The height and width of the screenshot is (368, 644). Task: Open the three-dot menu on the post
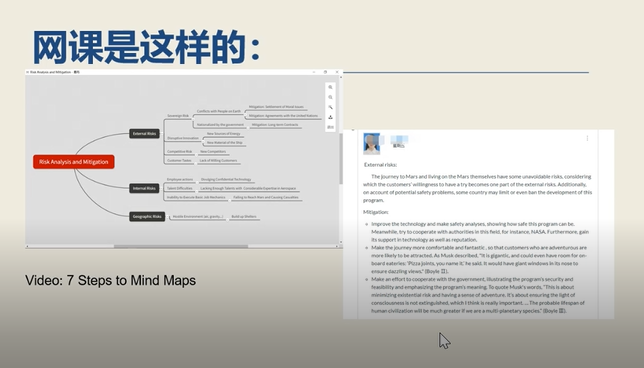[587, 138]
